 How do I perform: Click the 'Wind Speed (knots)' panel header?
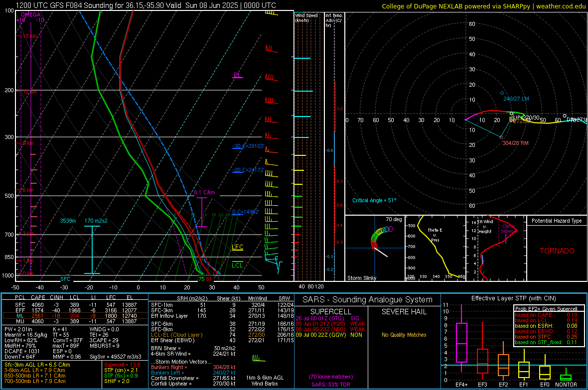tap(306, 17)
